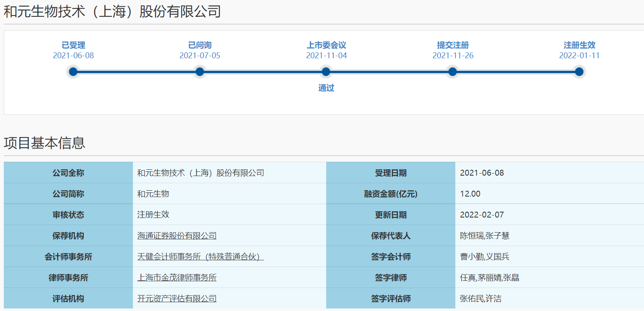Click the 注册生效 stage label in timeline
Screen dimensions: 644x311
[x=579, y=45]
